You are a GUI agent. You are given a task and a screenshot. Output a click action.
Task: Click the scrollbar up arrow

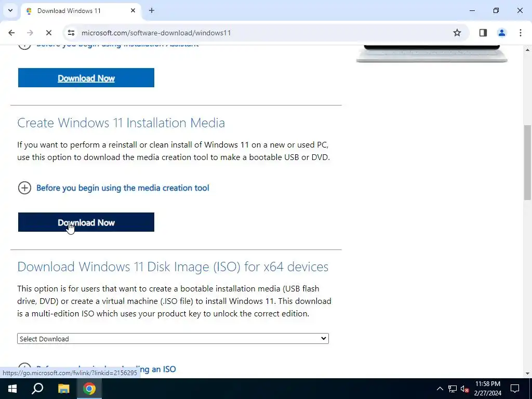tap(527, 50)
